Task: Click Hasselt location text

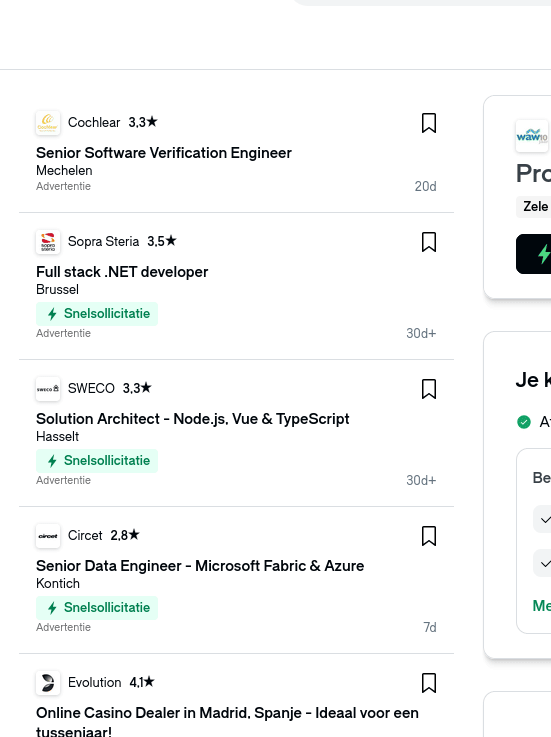Action: click(x=57, y=437)
